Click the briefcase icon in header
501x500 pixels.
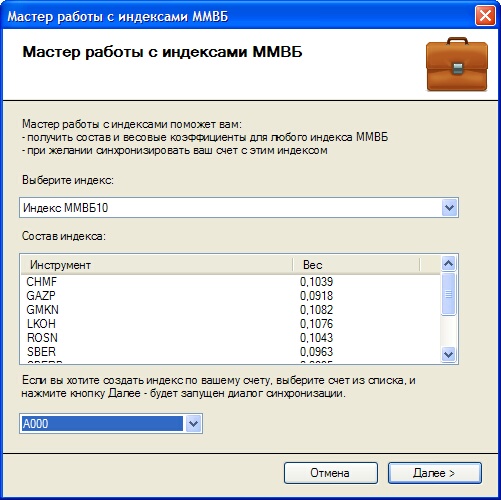[457, 64]
